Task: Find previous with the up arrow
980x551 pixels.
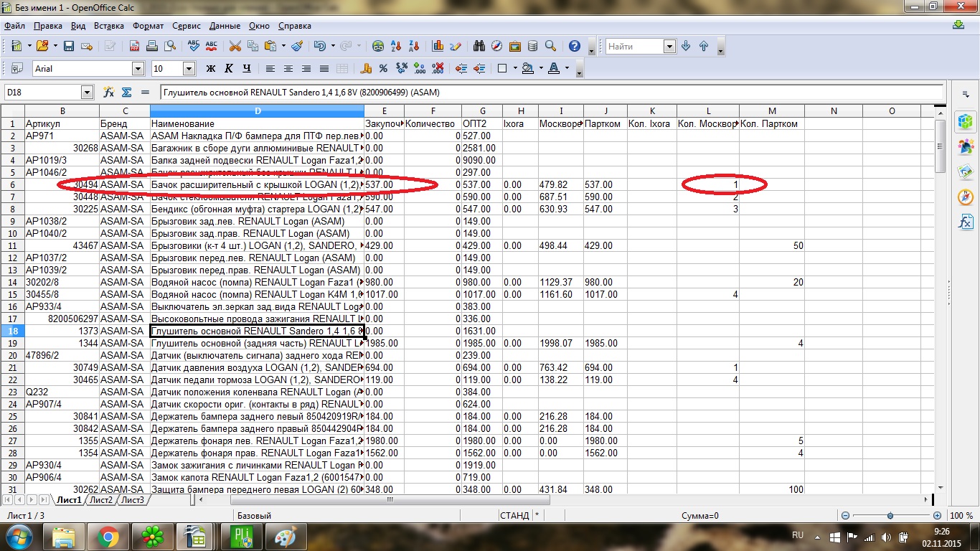Action: click(704, 46)
